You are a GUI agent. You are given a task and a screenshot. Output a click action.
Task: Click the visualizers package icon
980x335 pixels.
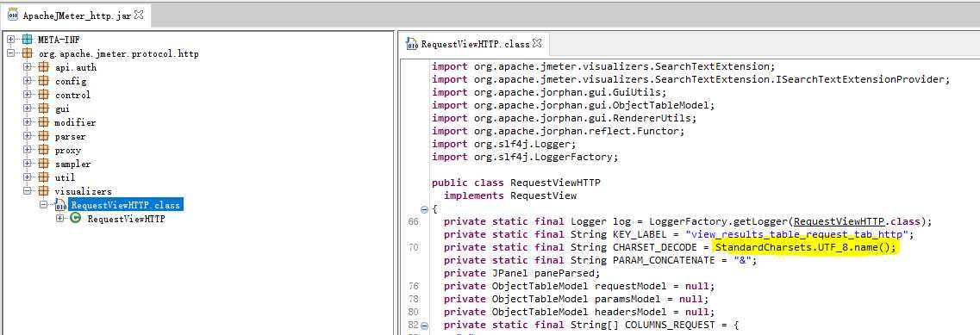click(x=43, y=190)
